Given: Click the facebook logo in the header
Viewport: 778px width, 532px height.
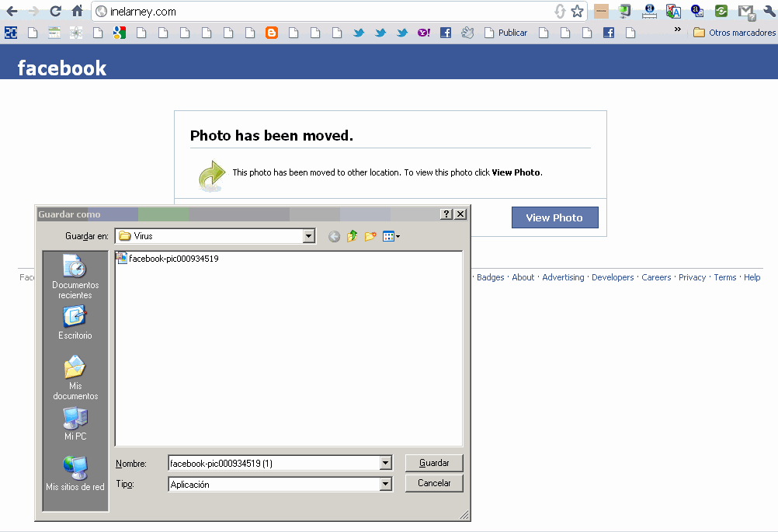Looking at the screenshot, I should (x=62, y=68).
